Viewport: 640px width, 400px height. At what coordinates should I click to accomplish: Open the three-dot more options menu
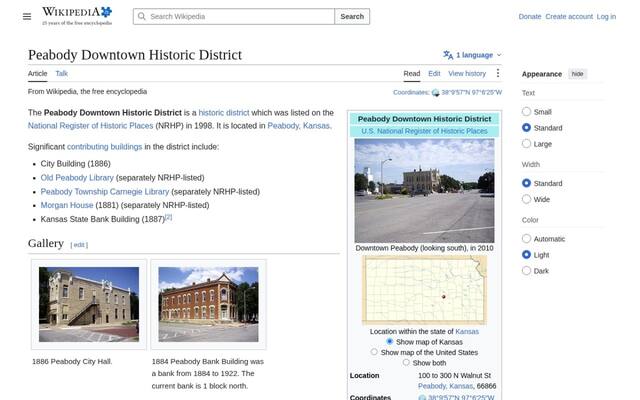click(498, 73)
